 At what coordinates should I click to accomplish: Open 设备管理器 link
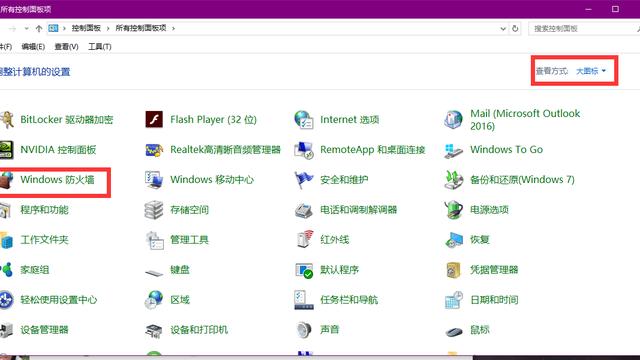[x=44, y=330]
